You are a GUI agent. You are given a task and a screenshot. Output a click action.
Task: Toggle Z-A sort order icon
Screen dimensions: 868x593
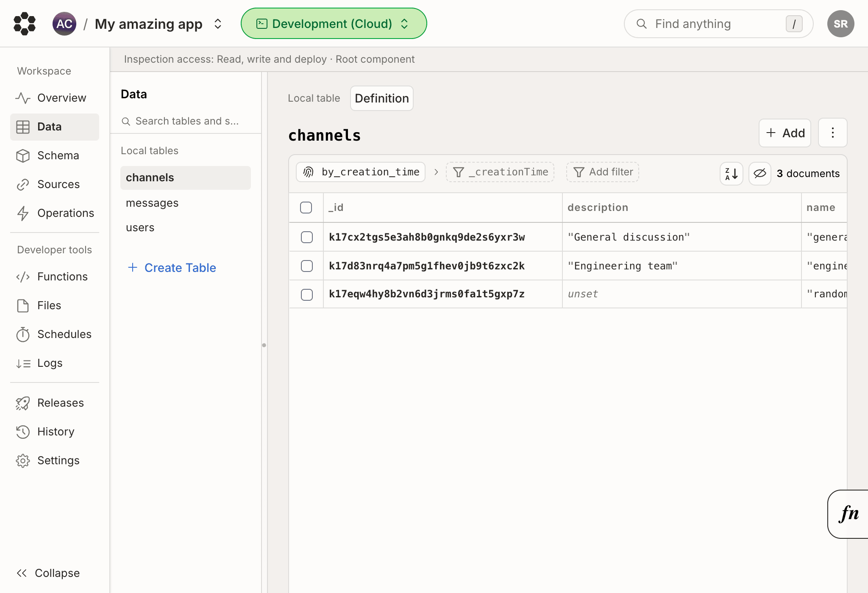pyautogui.click(x=732, y=174)
